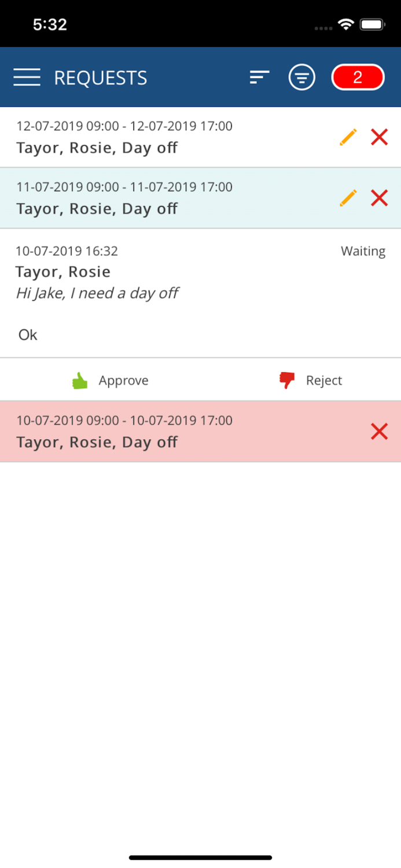401x868 pixels.
Task: Select the Waiting status label
Action: [x=363, y=251]
